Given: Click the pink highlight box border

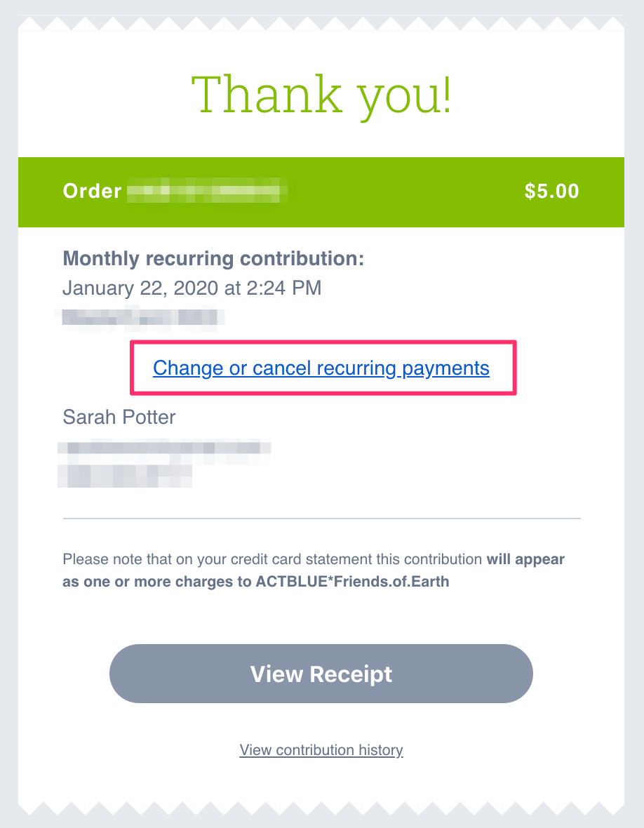Looking at the screenshot, I should pyautogui.click(x=323, y=342).
